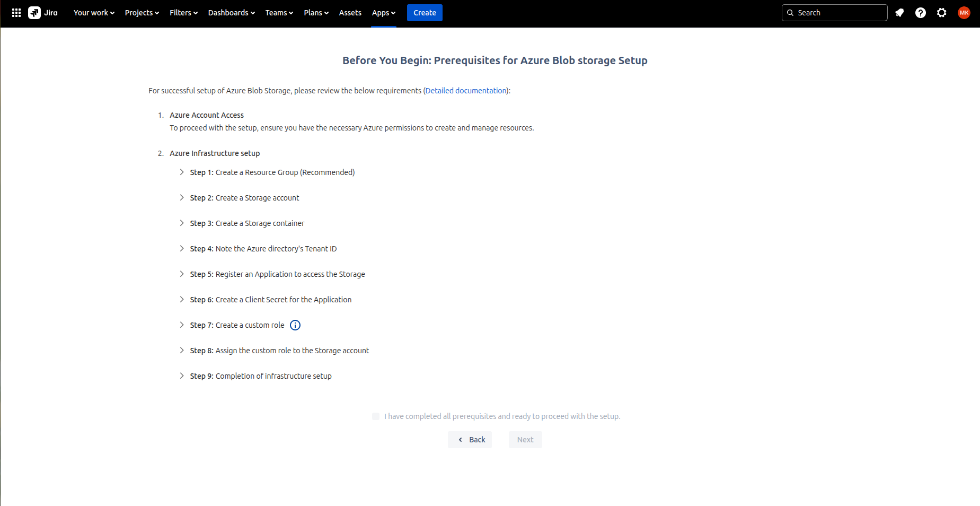Viewport: 980px width, 506px height.
Task: Open the Detailed documentation link
Action: pos(465,91)
